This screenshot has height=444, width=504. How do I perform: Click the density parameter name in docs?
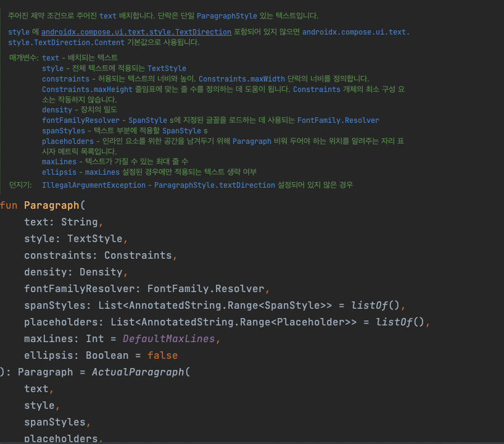click(57, 110)
